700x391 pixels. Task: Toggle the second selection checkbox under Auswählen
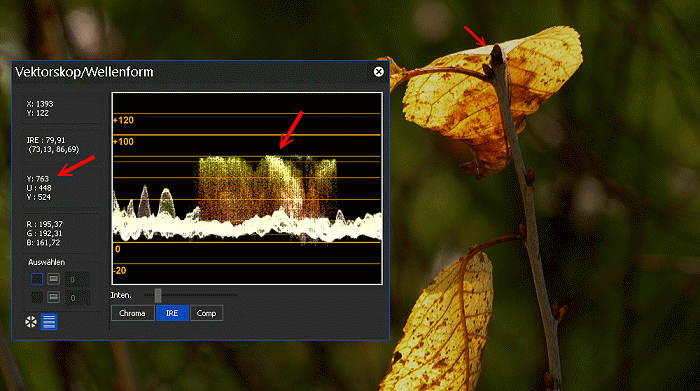37,297
